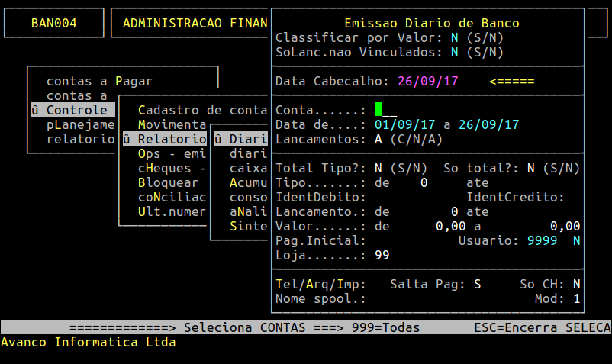Select 'contas a Pagar' menu item

(x=99, y=81)
